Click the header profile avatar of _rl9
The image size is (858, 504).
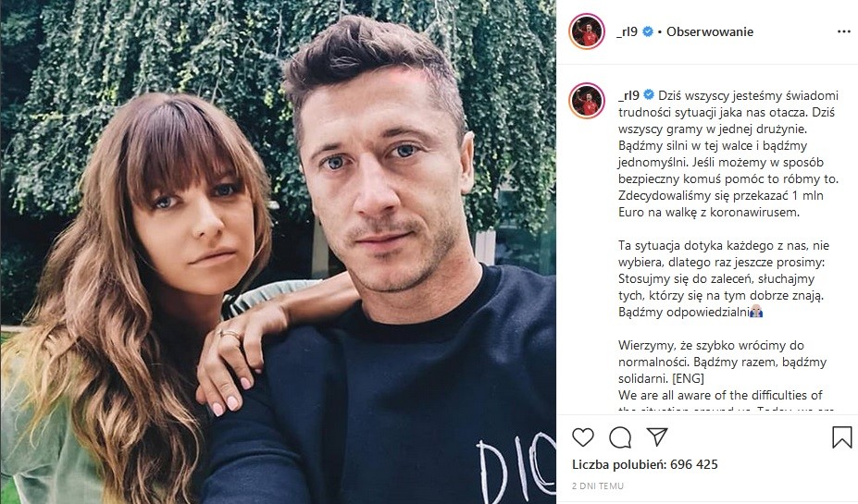click(587, 31)
